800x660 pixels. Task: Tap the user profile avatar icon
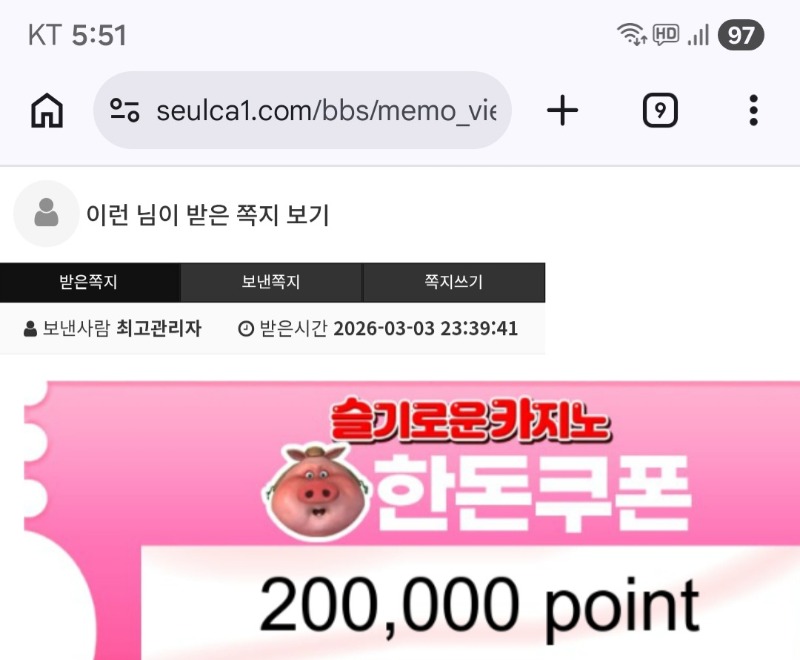(46, 213)
